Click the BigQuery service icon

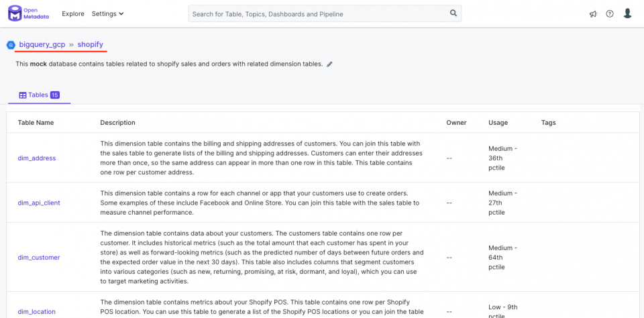[11, 45]
